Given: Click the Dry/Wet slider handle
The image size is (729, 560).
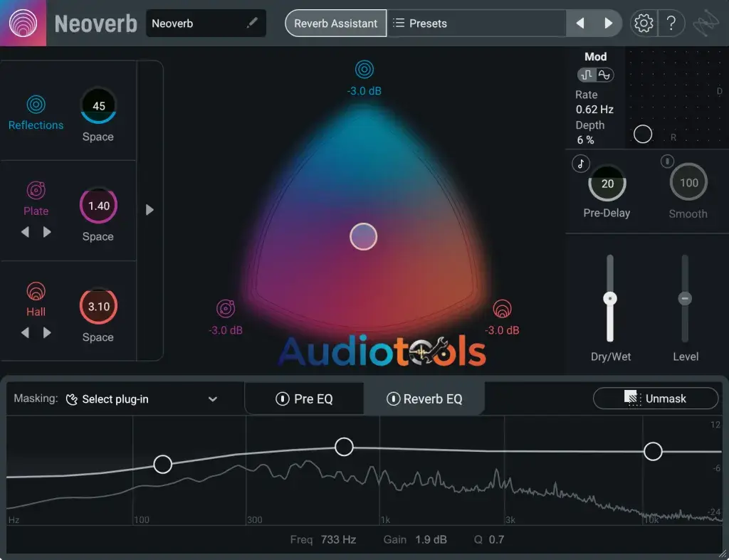Looking at the screenshot, I should [609, 299].
